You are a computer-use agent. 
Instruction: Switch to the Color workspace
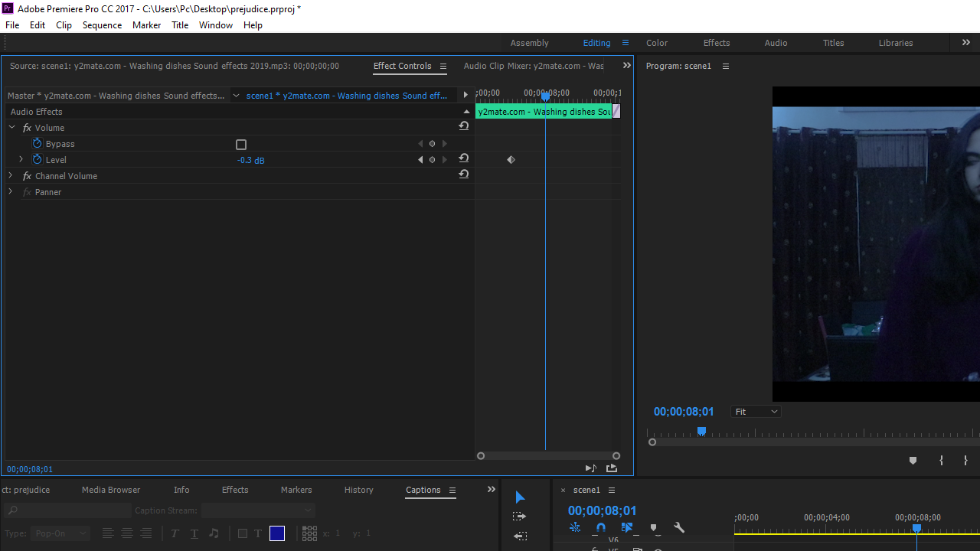656,43
